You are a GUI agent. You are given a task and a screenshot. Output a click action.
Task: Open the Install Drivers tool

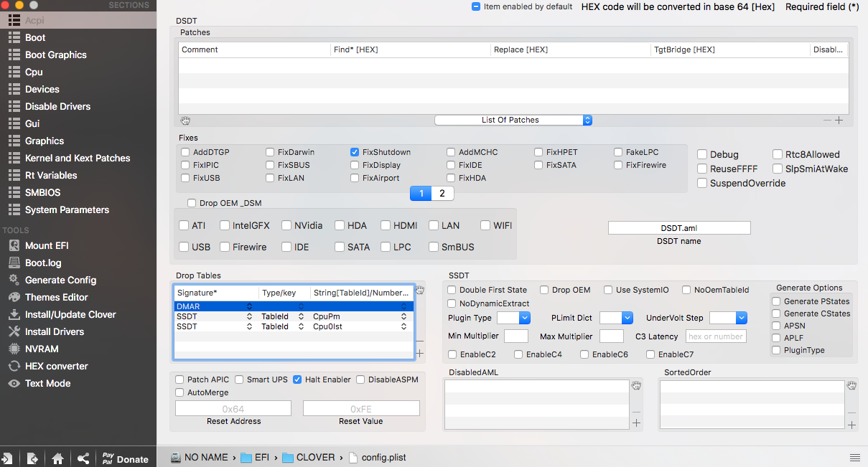pos(54,331)
